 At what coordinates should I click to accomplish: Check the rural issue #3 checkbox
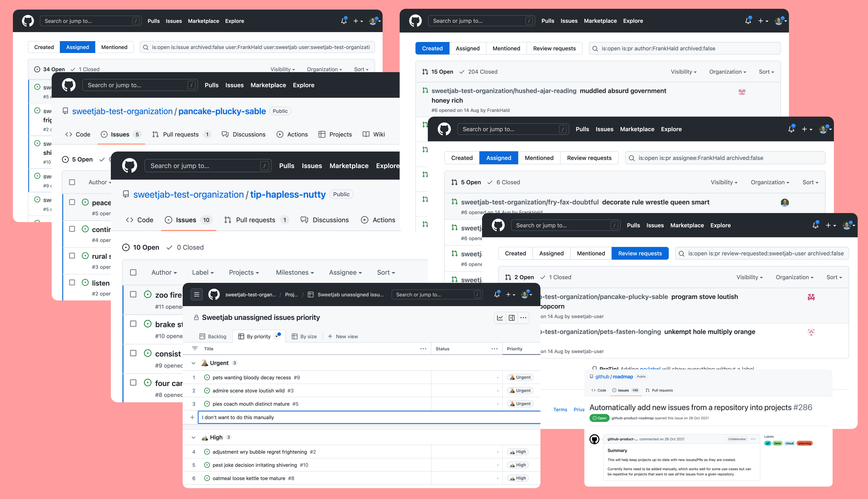tap(72, 256)
